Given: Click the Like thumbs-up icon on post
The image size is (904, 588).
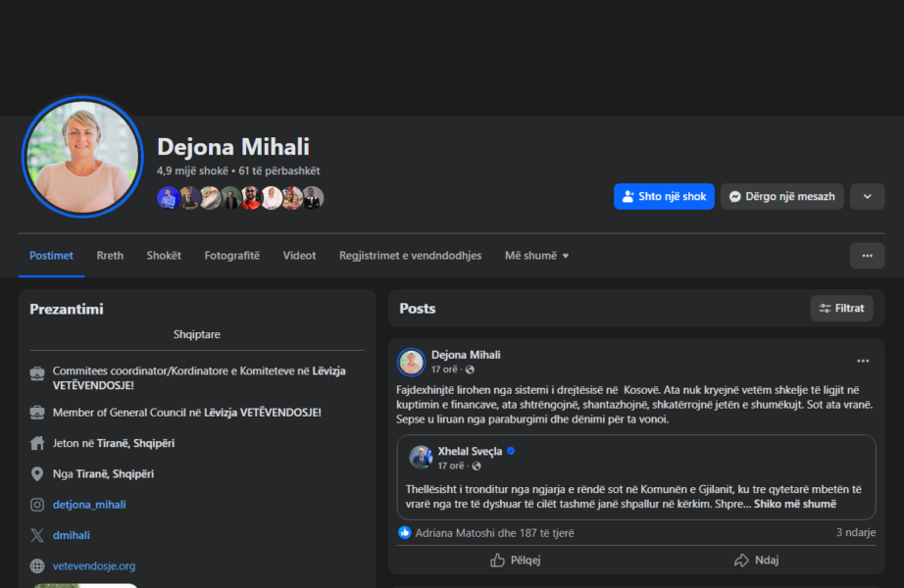Looking at the screenshot, I should tap(498, 561).
